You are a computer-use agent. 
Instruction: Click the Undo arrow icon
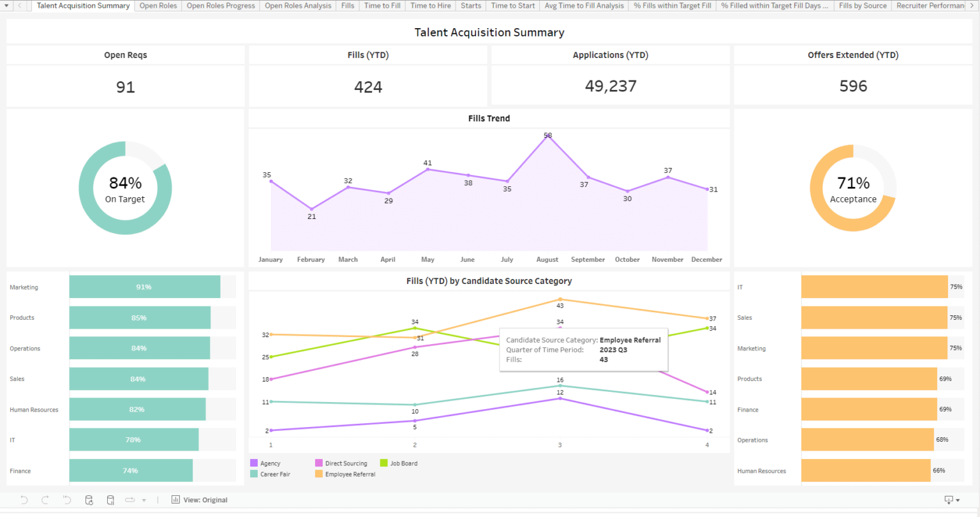tap(24, 500)
